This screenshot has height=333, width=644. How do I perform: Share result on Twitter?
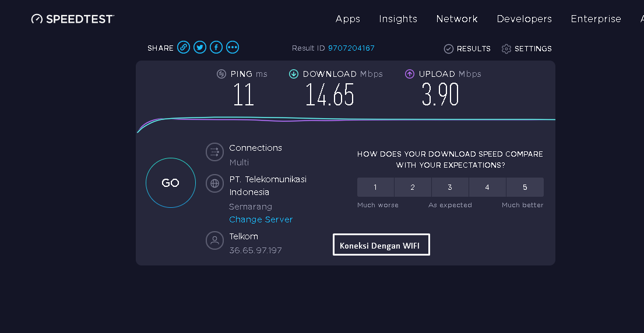click(x=200, y=48)
